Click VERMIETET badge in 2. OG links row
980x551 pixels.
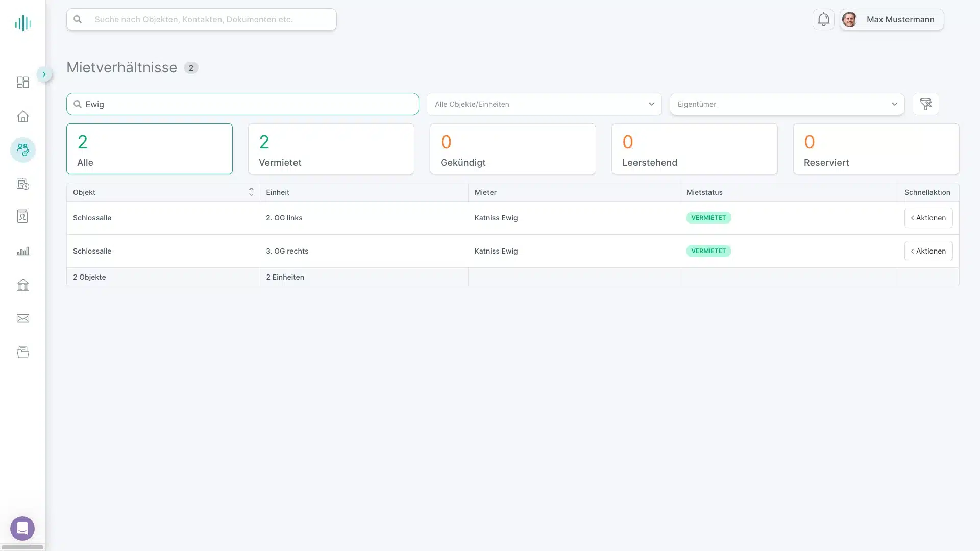(x=708, y=218)
